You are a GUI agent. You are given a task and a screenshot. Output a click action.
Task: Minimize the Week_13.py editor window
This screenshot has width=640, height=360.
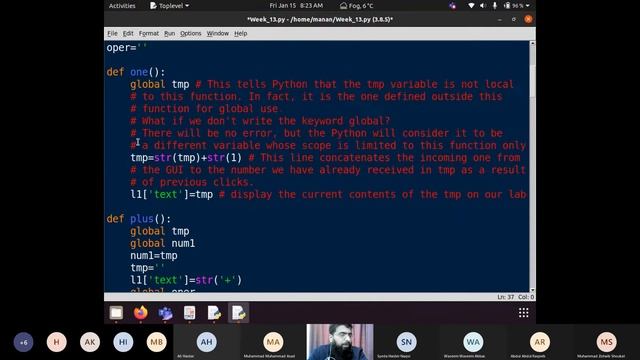[500, 19]
